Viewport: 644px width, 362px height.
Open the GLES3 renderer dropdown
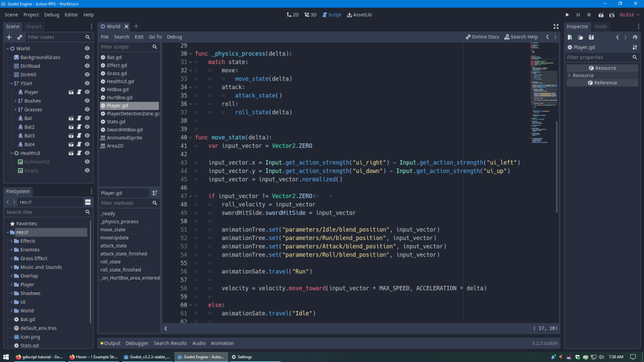click(629, 14)
